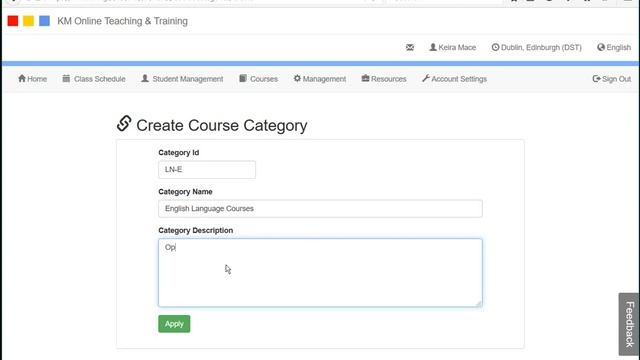Screen dimensions: 640x360
Task: Click the blue square logo
Action: 44,21
